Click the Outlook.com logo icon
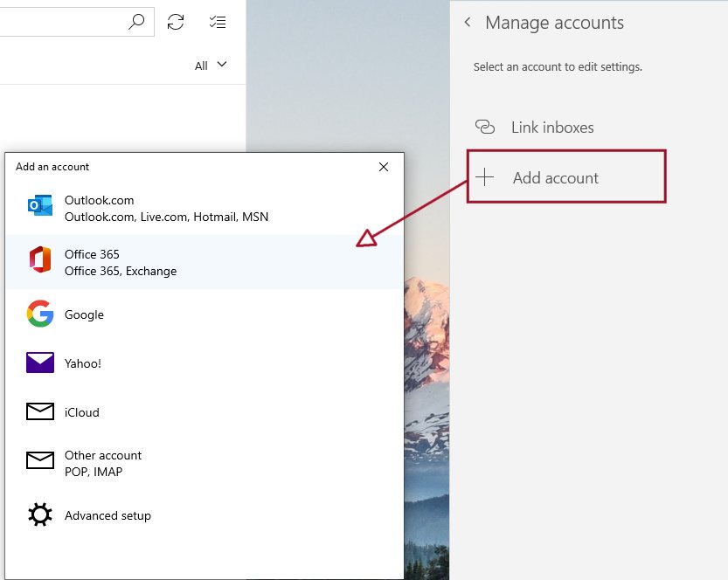 (x=40, y=205)
